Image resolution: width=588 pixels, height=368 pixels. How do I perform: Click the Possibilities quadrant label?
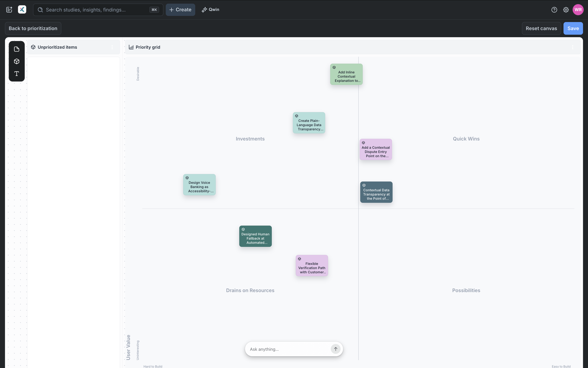point(466,290)
